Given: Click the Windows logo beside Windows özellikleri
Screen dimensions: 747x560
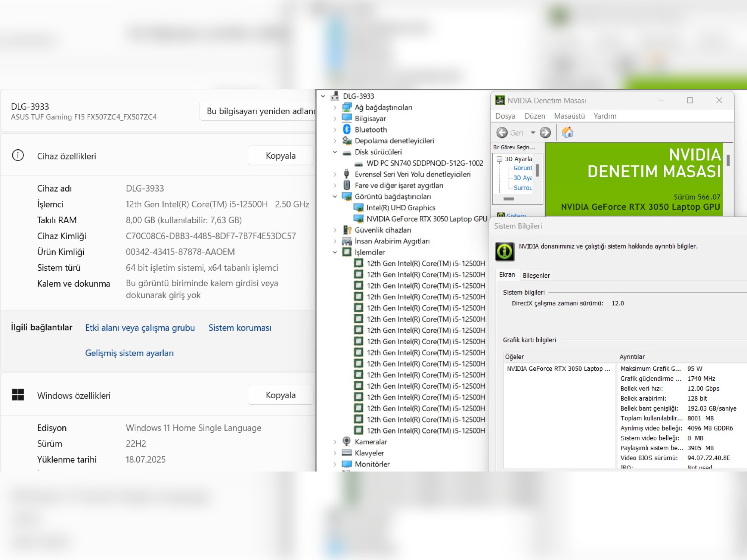Looking at the screenshot, I should click(x=18, y=395).
